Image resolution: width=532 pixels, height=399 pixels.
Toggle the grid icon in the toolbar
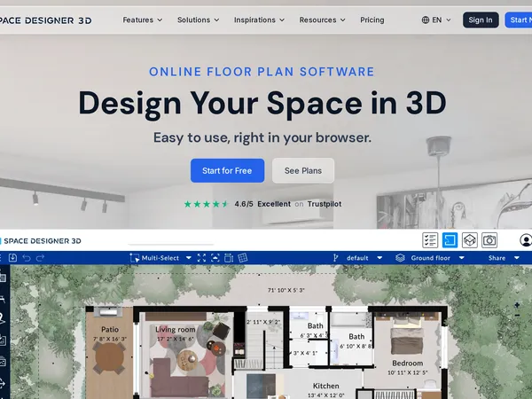pyautogui.click(x=243, y=258)
